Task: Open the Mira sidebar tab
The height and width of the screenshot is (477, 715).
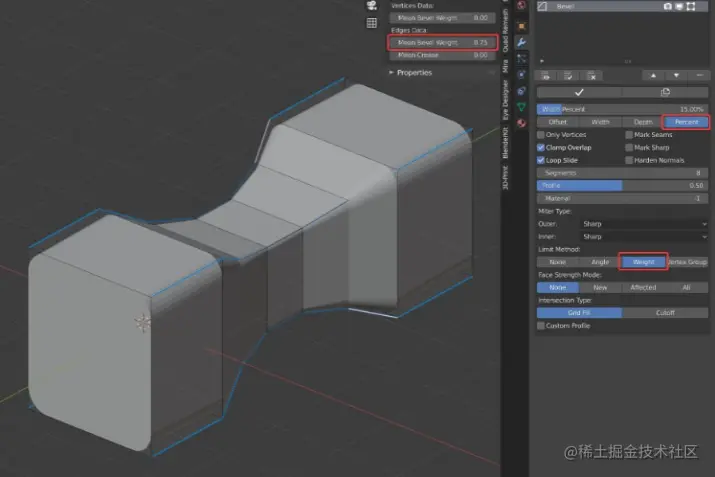Action: tap(505, 66)
